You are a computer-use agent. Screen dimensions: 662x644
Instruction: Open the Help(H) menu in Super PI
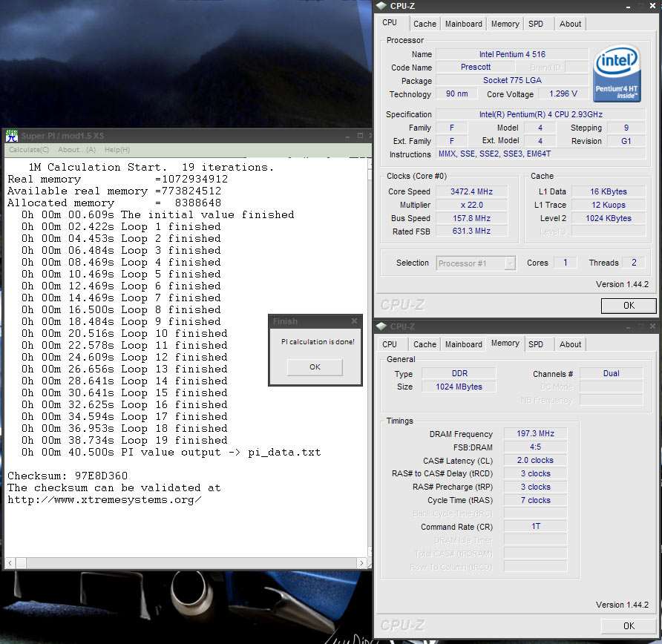point(117,150)
